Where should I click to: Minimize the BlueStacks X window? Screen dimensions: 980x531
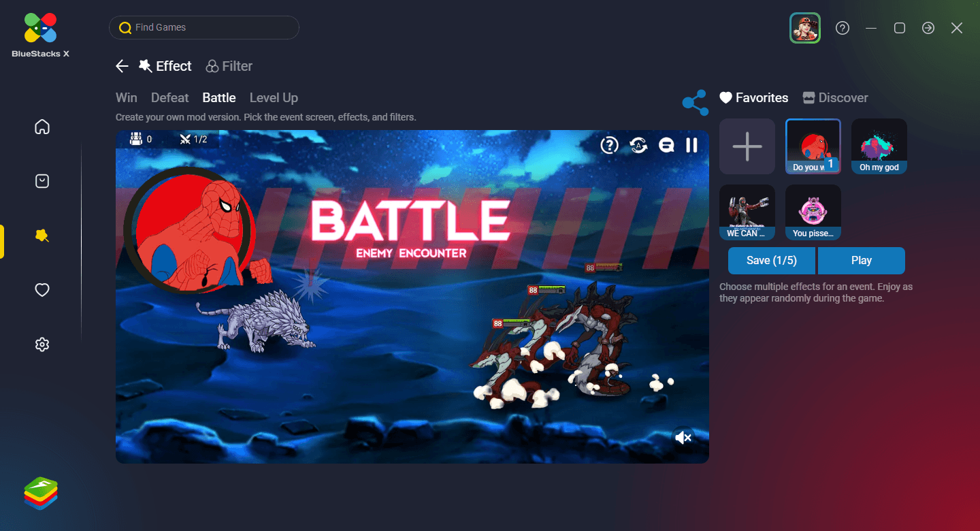click(871, 28)
